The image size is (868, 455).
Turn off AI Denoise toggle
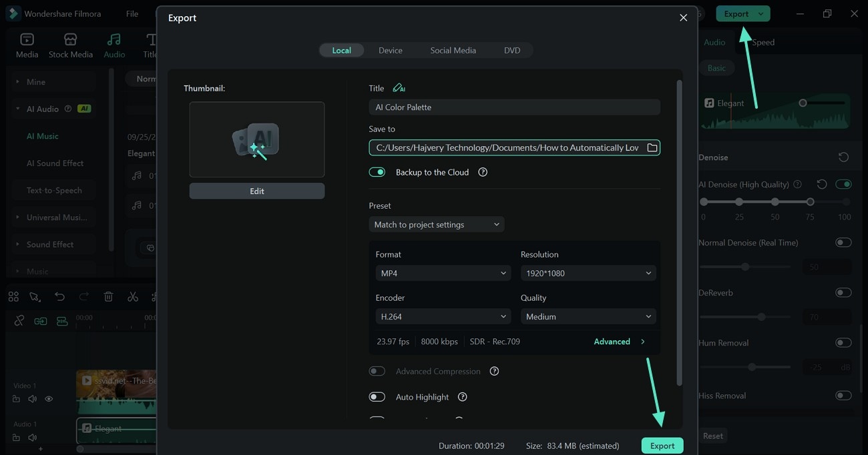click(x=843, y=184)
